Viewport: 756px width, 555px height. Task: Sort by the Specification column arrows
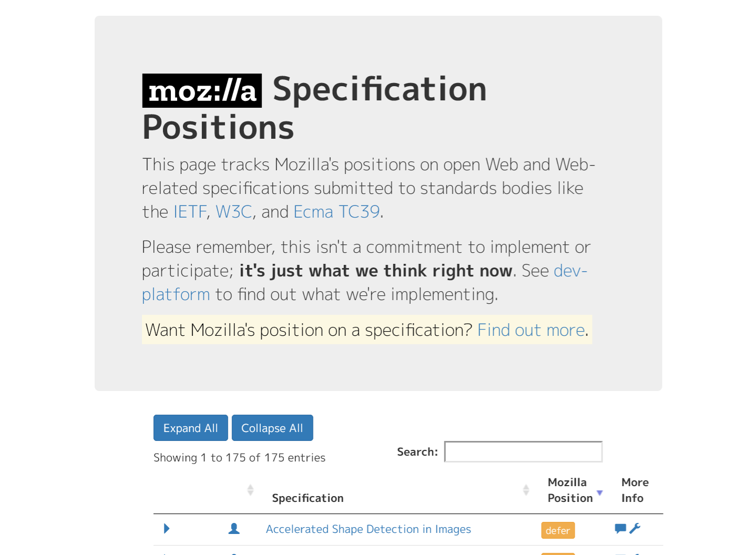coord(526,490)
